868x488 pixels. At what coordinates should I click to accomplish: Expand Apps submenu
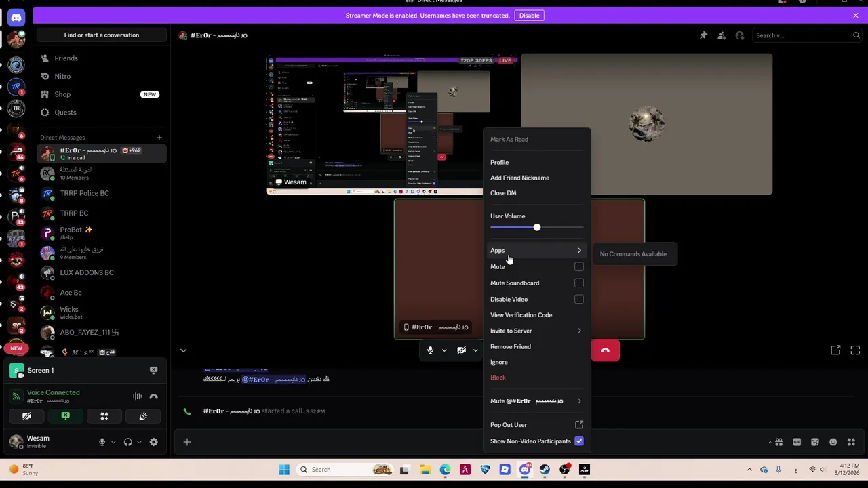pyautogui.click(x=536, y=251)
